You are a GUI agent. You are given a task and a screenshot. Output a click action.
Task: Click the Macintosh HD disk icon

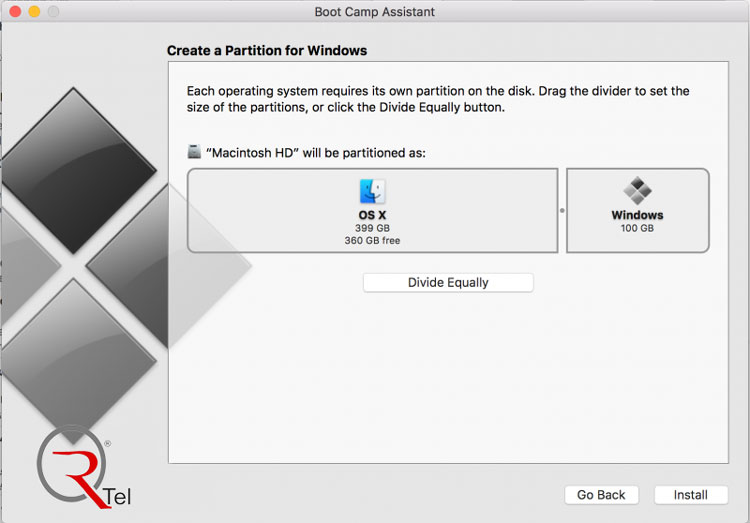(x=194, y=152)
